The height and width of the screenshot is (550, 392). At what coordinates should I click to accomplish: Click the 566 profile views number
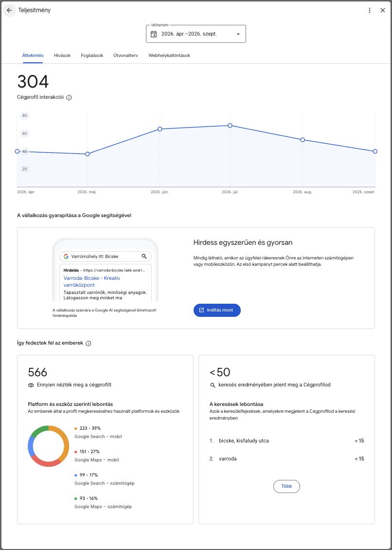click(x=37, y=372)
